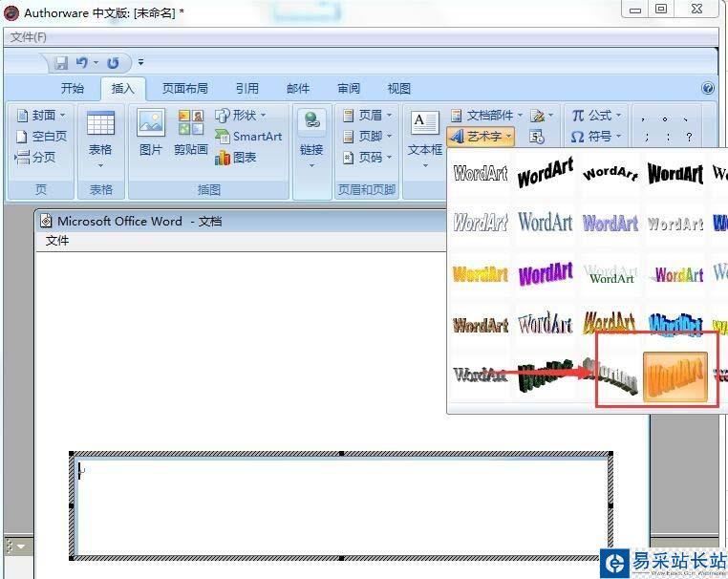Switch to the 邮件 tab
The image size is (728, 579).
click(x=298, y=88)
